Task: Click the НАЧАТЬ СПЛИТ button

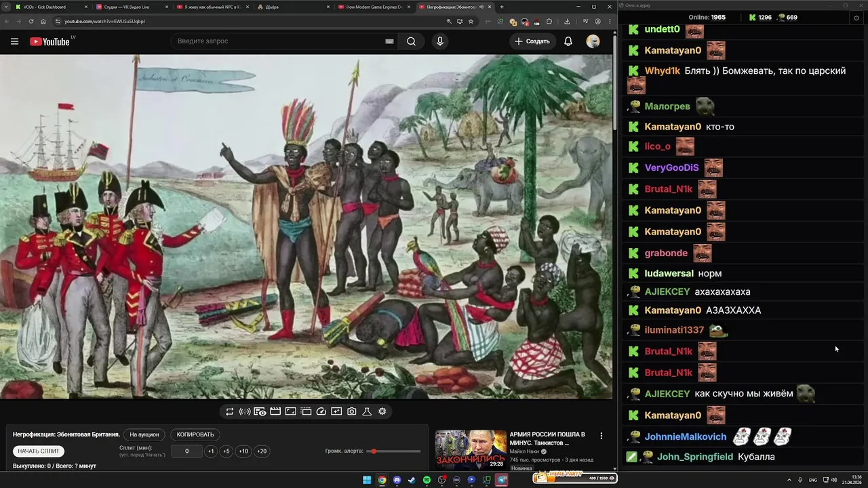Action: click(39, 451)
